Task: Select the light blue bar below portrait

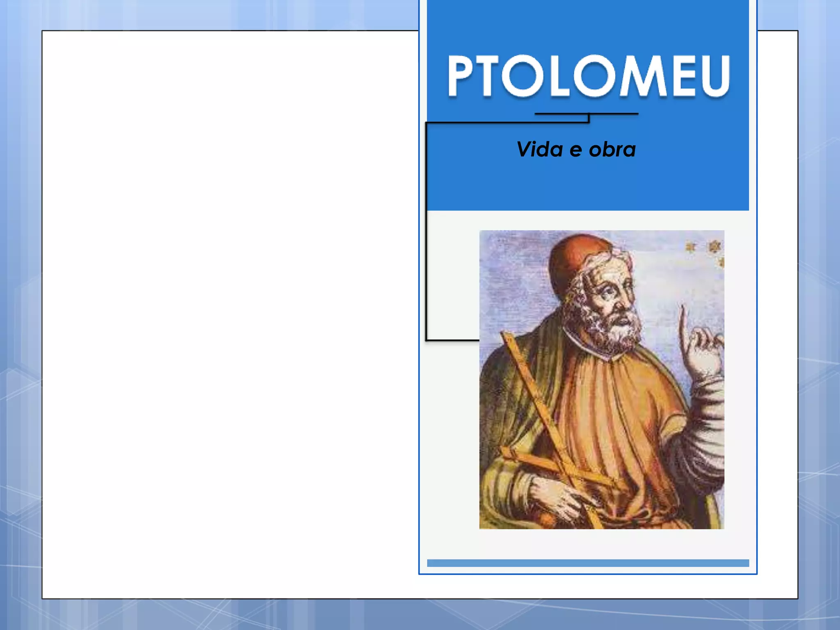Action: [x=587, y=563]
